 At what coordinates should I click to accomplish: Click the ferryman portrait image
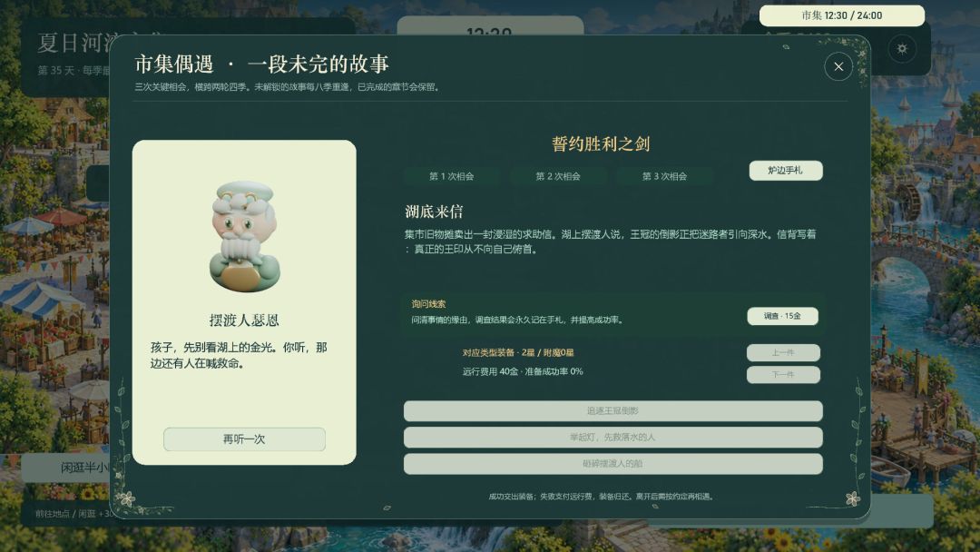coord(244,236)
